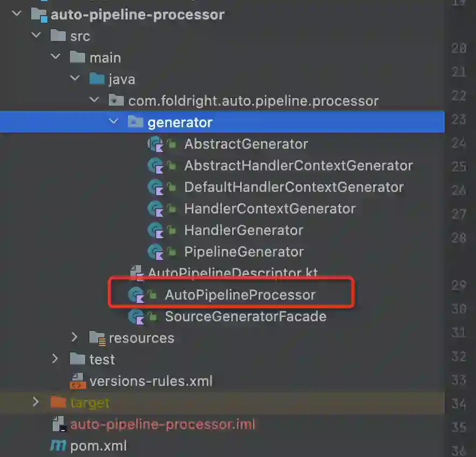The width and height of the screenshot is (476, 457).
Task: Click the Kotlin class icon beside AbstractGenerator
Action: tap(155, 144)
